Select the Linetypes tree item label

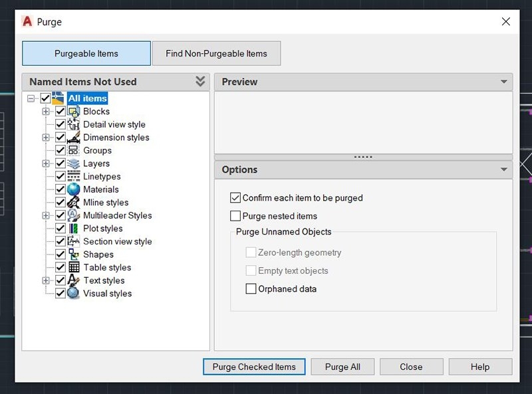(102, 177)
